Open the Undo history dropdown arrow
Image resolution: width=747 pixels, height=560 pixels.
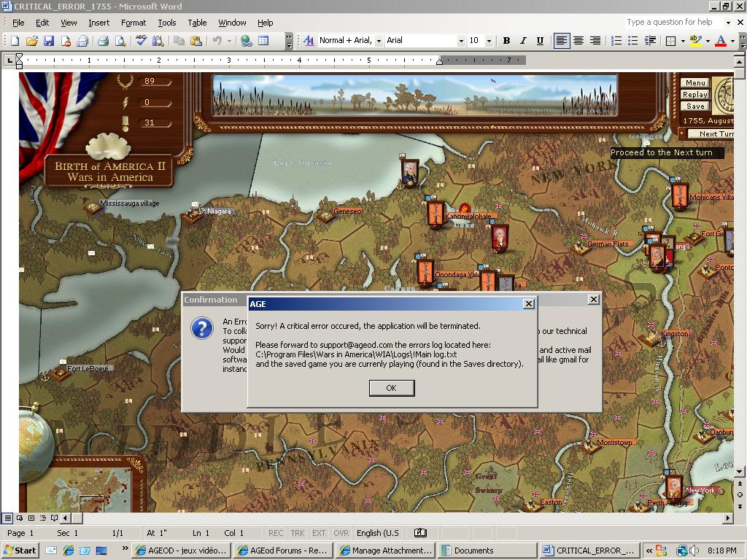click(228, 41)
